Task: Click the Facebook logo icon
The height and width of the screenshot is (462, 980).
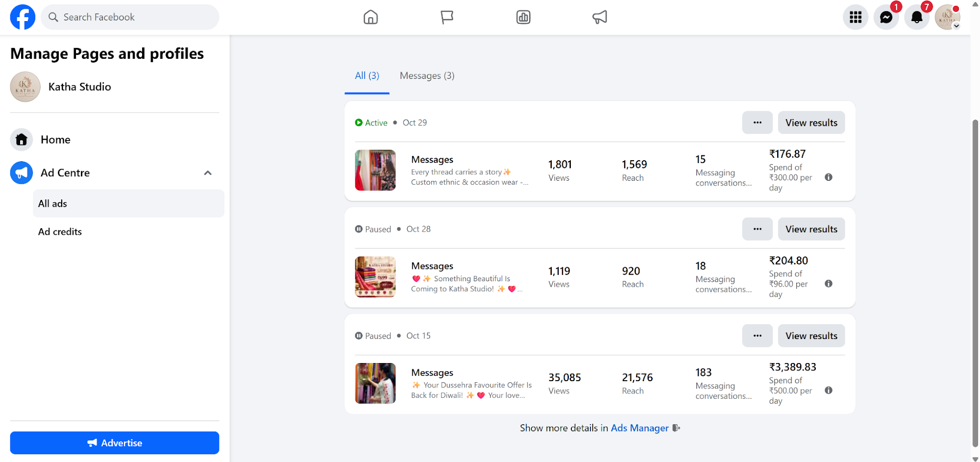Action: pyautogui.click(x=23, y=17)
